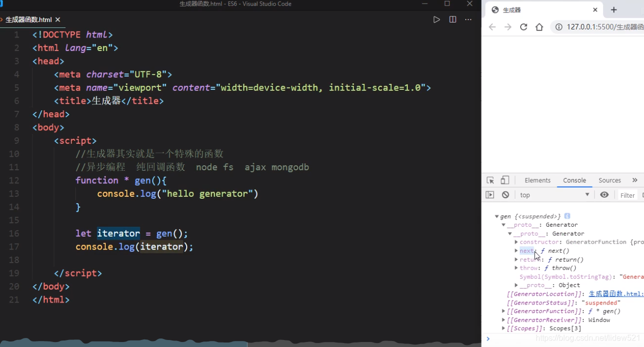Go back in the browser
The height and width of the screenshot is (347, 644).
pyautogui.click(x=492, y=27)
